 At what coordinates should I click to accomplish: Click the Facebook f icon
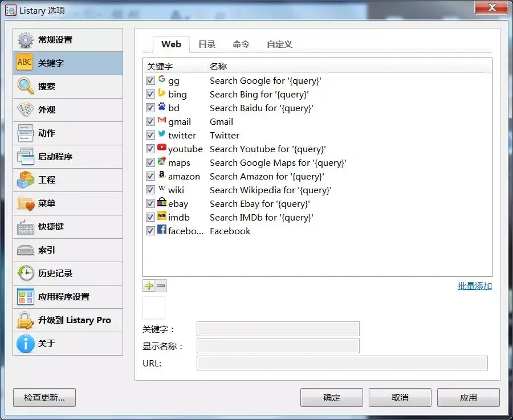pos(162,229)
